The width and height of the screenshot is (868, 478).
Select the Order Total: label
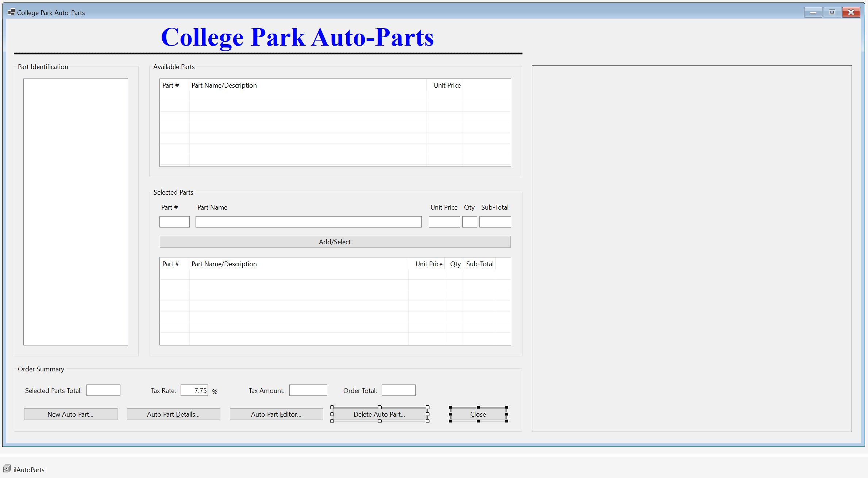[x=360, y=390]
